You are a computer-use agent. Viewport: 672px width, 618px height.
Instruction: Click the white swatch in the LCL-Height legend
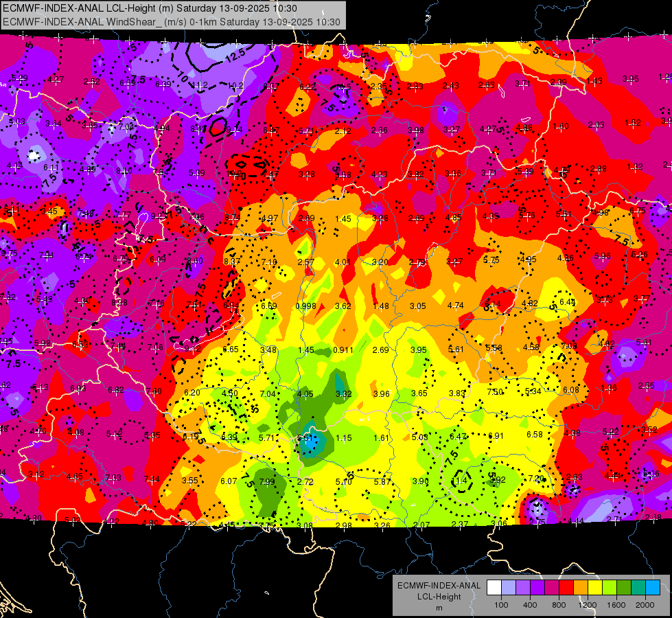click(x=494, y=588)
